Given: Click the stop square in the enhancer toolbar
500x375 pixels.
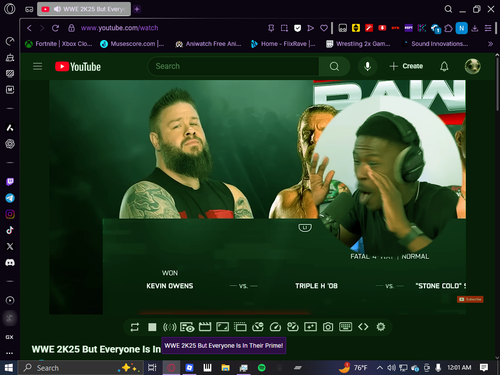Looking at the screenshot, I should point(152,327).
